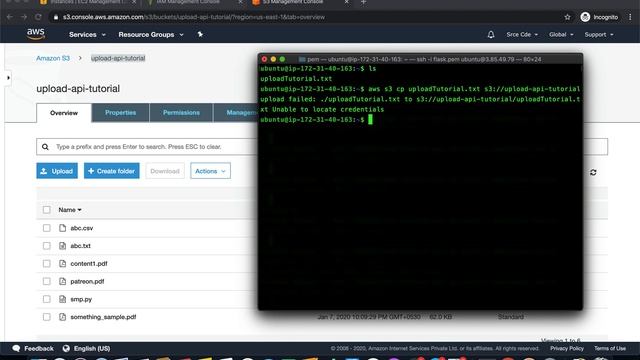The width and height of the screenshot is (640, 360).
Task: Click the search magnifier icon in prefix box
Action: click(x=45, y=147)
